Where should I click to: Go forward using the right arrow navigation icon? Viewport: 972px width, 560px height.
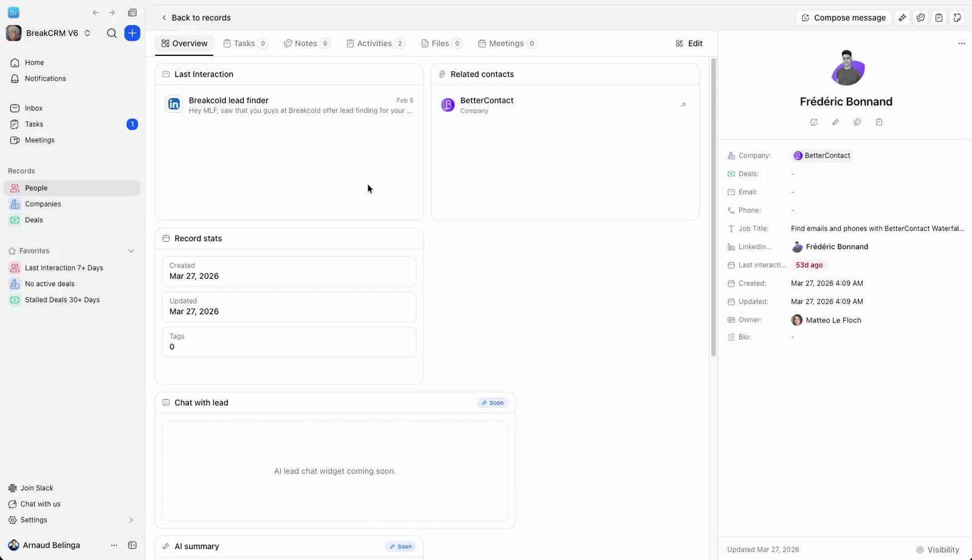click(112, 13)
